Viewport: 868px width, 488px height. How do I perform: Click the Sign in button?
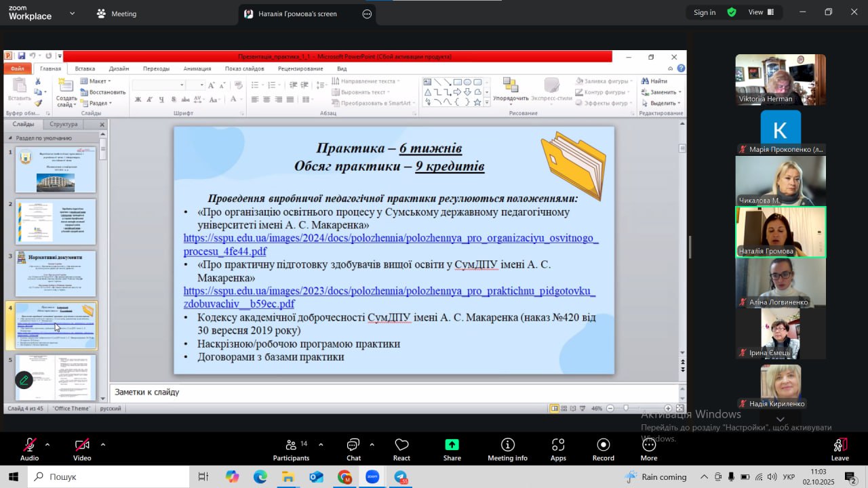coord(705,12)
